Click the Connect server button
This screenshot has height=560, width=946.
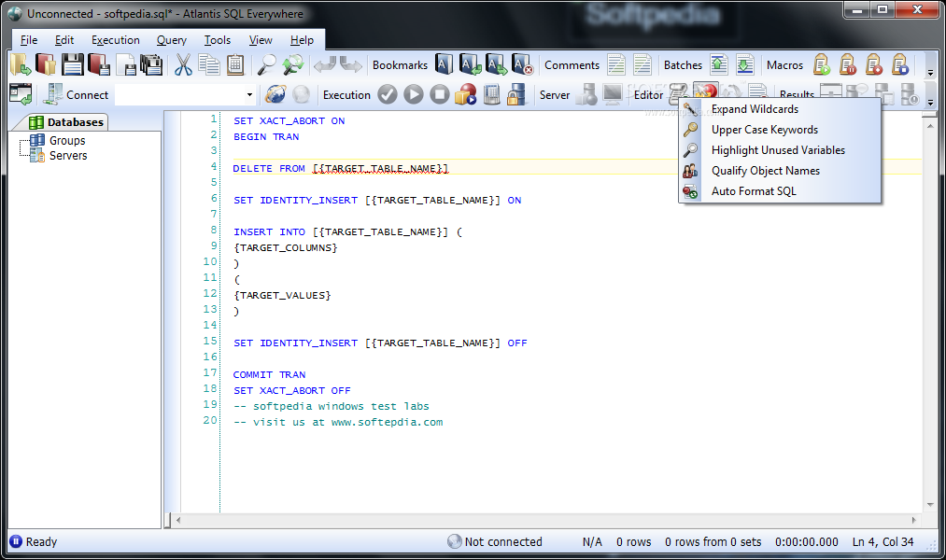76,94
